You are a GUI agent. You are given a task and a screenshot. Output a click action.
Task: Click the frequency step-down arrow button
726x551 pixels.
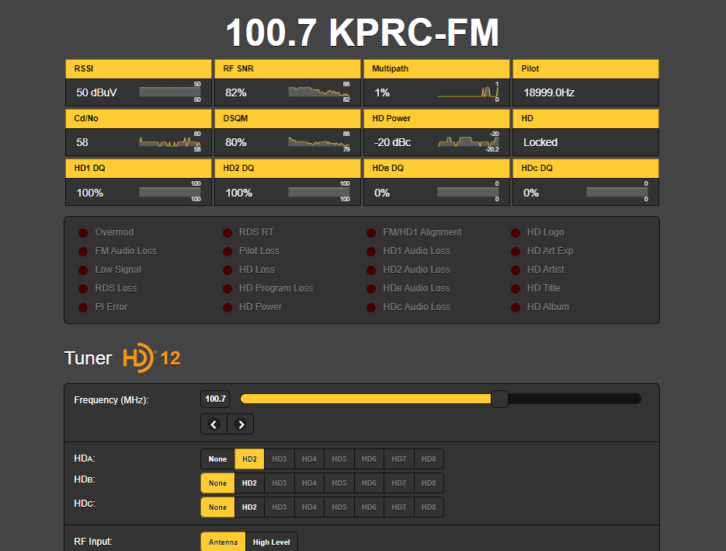pos(214,424)
